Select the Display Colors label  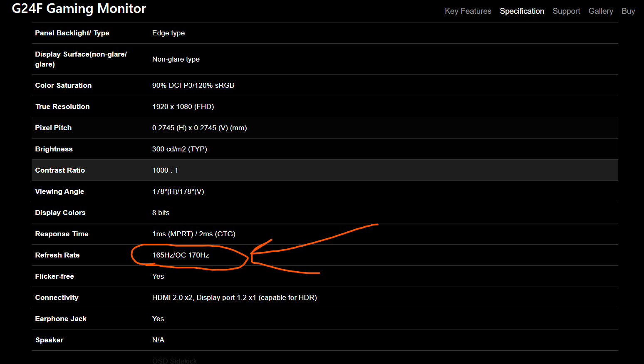(60, 213)
